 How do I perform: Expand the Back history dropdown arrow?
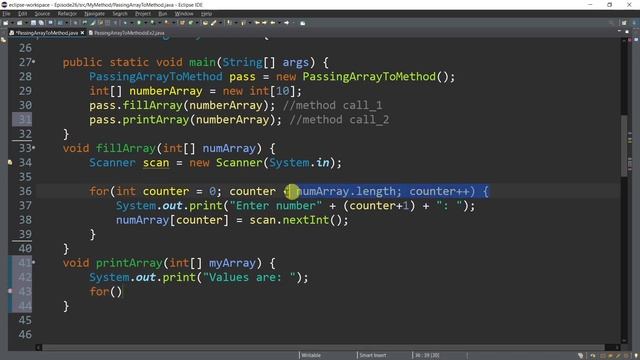(x=279, y=23)
